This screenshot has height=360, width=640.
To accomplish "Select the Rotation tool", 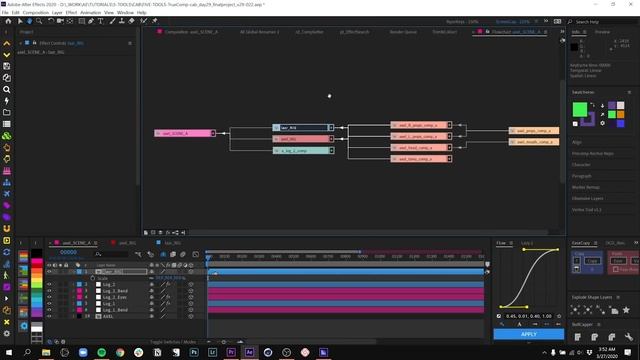I will pos(51,21).
